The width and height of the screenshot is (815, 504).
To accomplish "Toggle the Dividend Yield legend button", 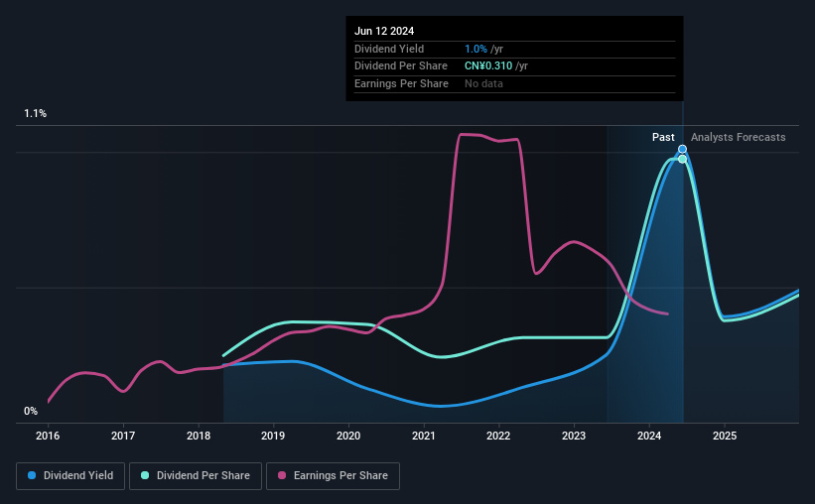I will point(70,476).
